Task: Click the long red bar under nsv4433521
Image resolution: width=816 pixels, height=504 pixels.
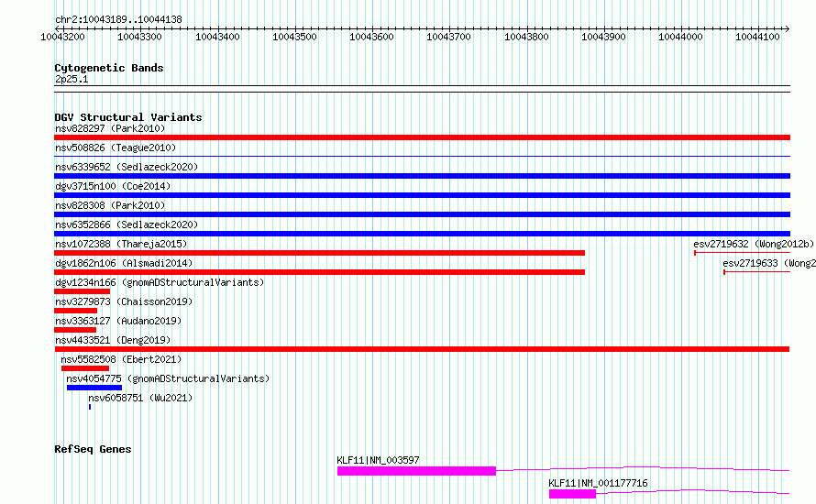Action: coord(422,349)
